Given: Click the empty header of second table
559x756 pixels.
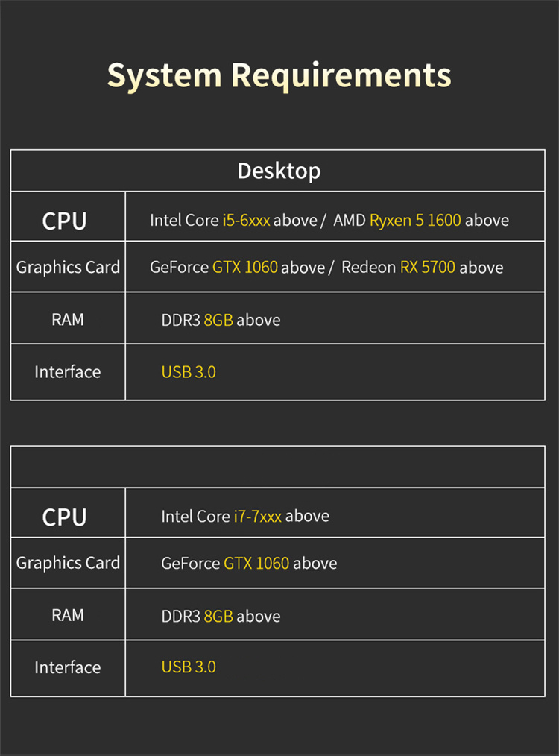Looking at the screenshot, I should click(278, 467).
